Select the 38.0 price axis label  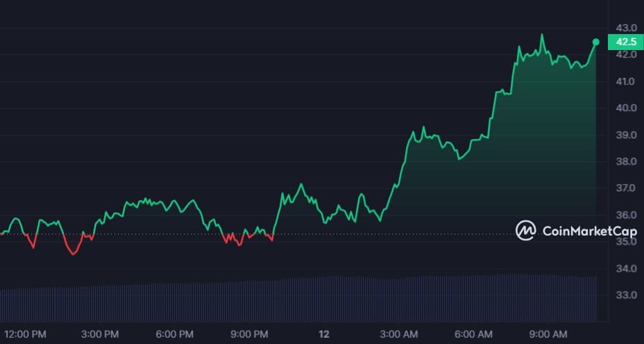click(x=626, y=162)
